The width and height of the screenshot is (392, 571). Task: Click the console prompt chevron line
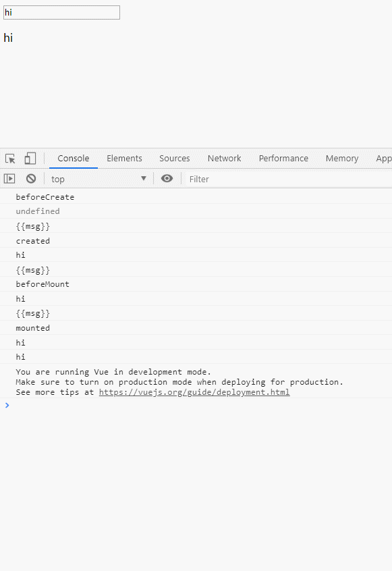(x=196, y=406)
